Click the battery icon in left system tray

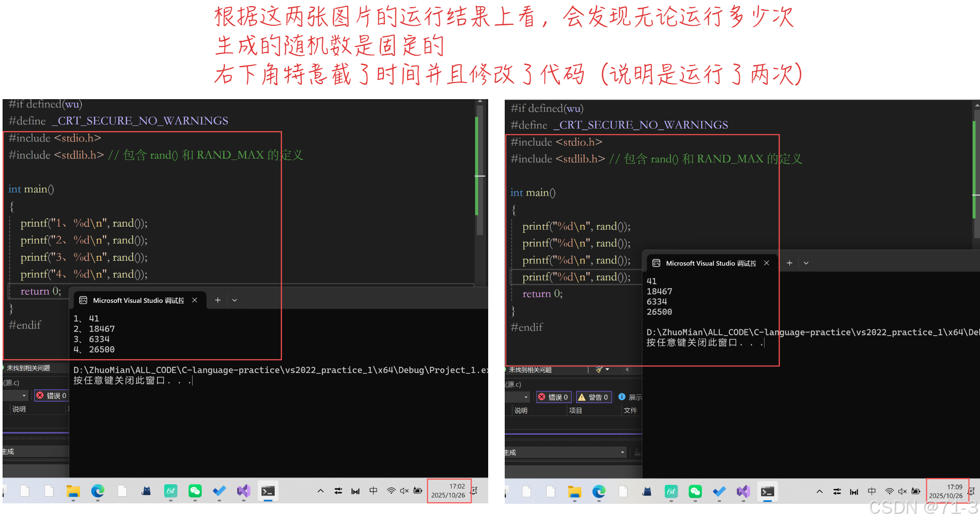(417, 491)
